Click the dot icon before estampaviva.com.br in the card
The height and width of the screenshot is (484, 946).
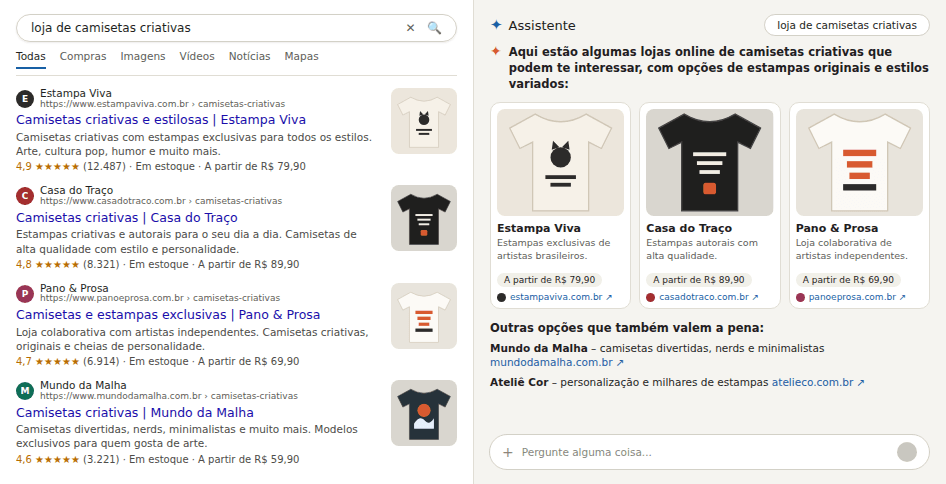point(501,298)
